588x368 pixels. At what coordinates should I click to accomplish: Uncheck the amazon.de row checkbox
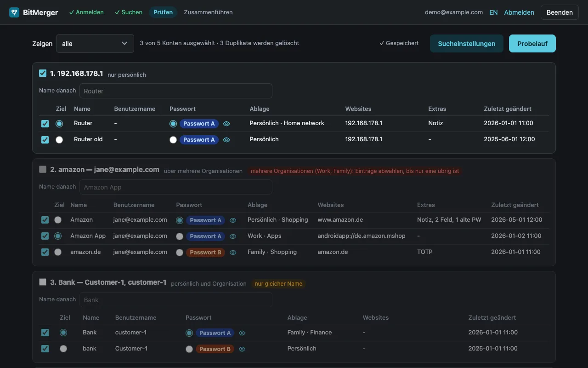point(45,252)
